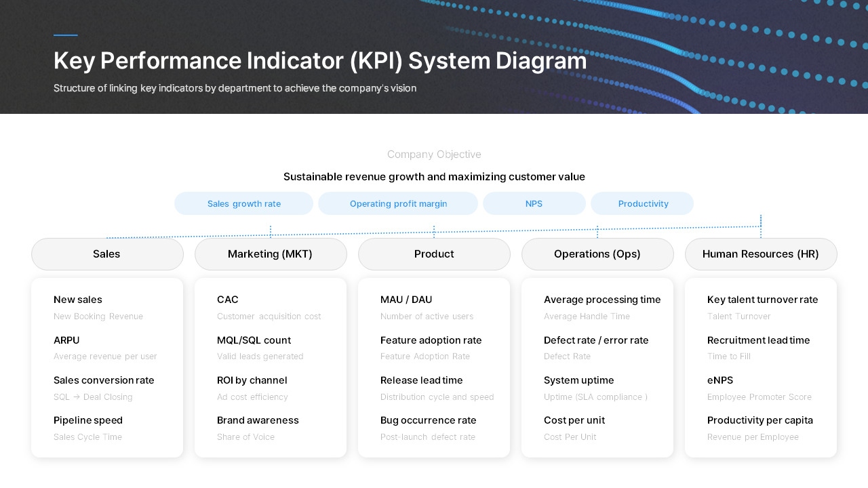Viewport: 868px width, 488px height.
Task: Select the NPS metric pill
Action: point(534,203)
